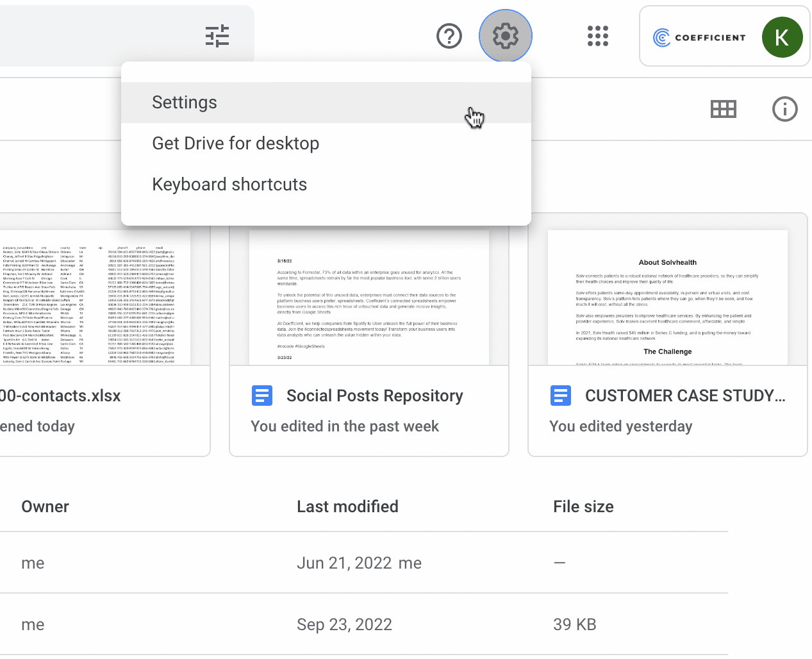Screen dimensions: 812x659
Task: Click the Help question mark icon
Action: pyautogui.click(x=449, y=37)
